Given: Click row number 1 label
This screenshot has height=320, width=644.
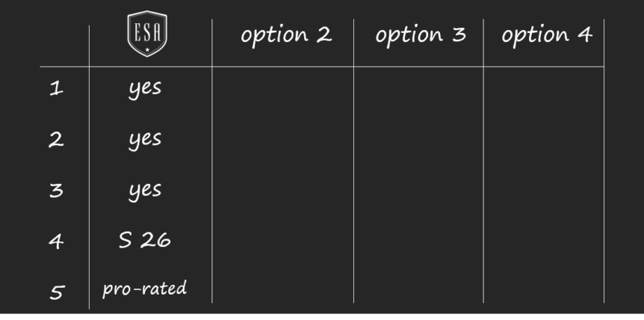Looking at the screenshot, I should (x=56, y=88).
